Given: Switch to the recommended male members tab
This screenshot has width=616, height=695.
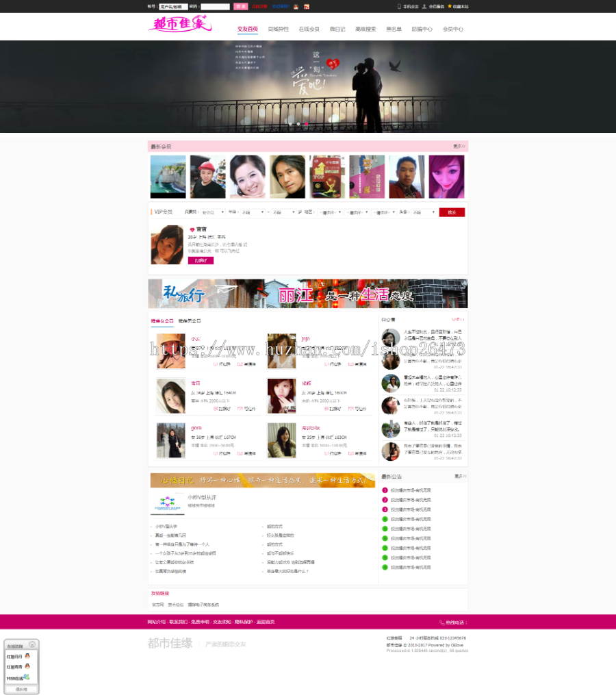Looking at the screenshot, I should [190, 321].
